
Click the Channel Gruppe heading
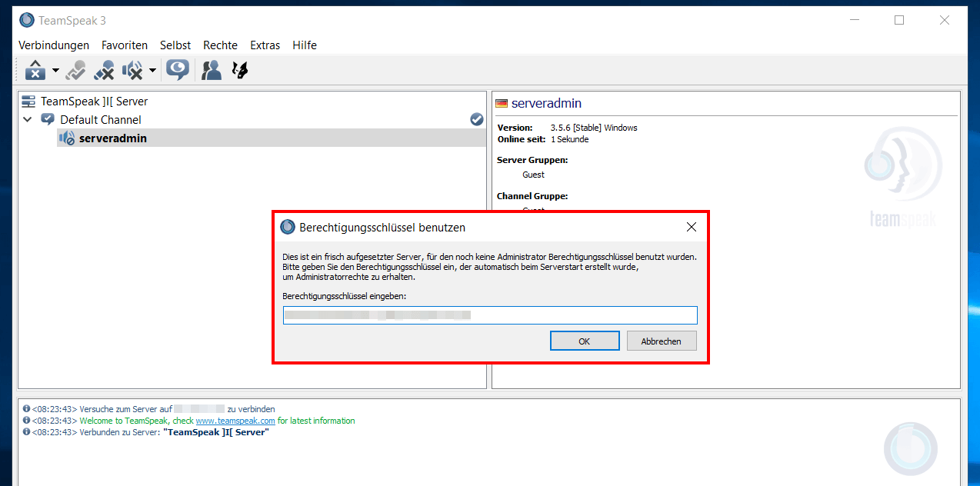[532, 196]
